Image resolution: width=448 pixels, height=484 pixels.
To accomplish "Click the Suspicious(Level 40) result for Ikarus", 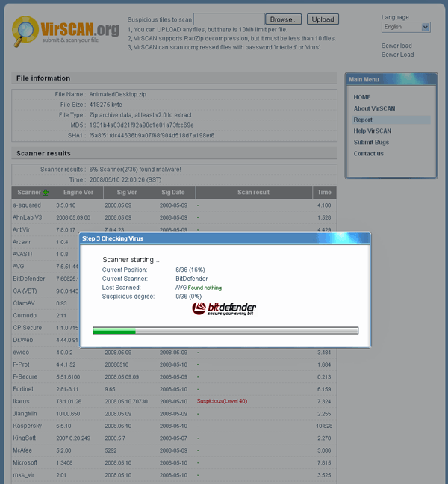I will click(x=222, y=401).
